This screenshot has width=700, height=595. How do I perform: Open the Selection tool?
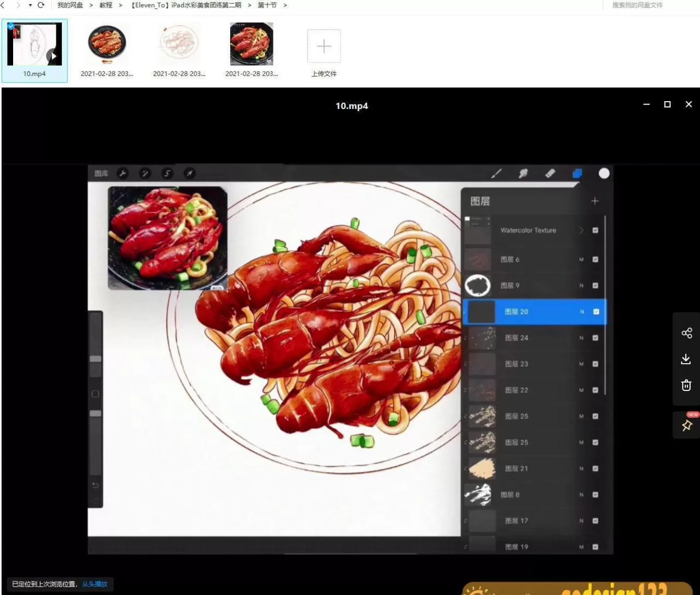(167, 173)
